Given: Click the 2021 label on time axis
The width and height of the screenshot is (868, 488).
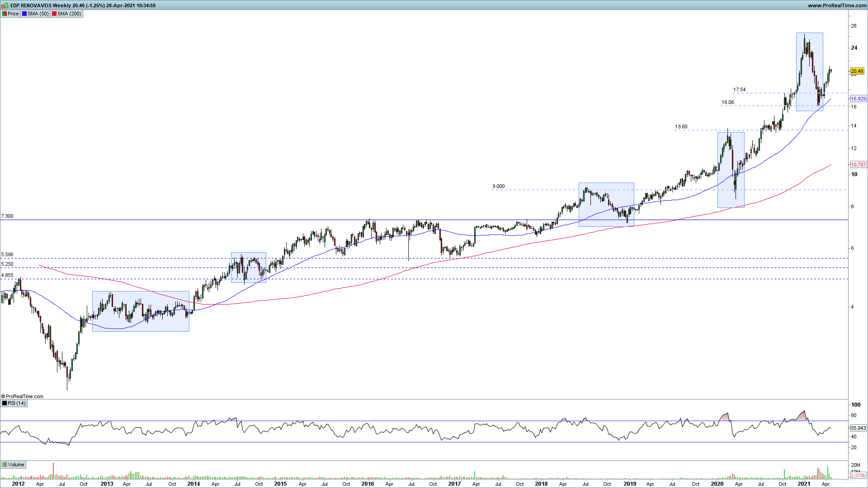Looking at the screenshot, I should coord(803,483).
